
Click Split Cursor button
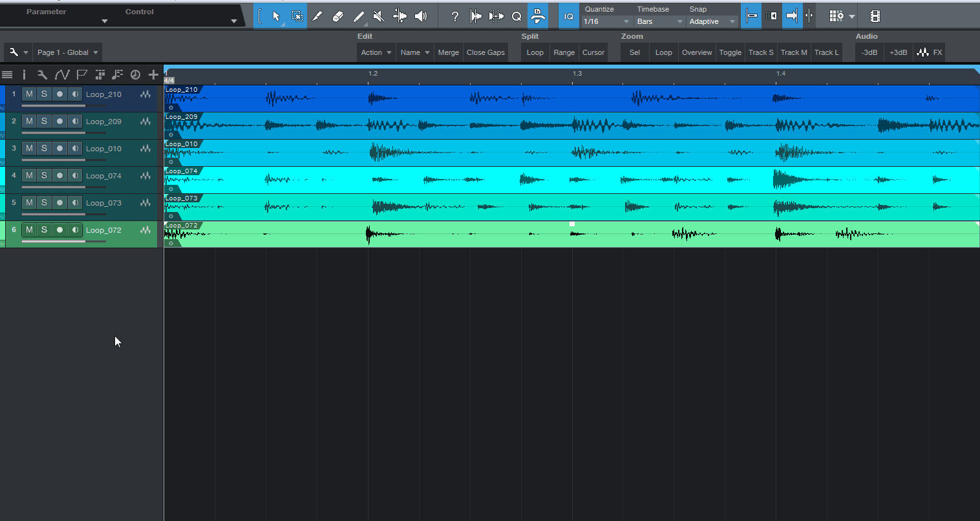pyautogui.click(x=593, y=52)
